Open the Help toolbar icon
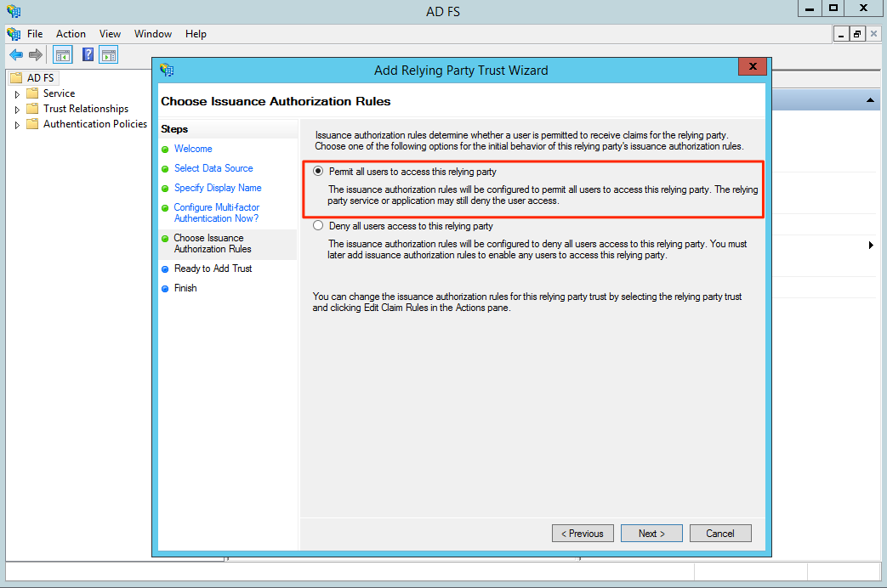The width and height of the screenshot is (887, 588). click(88, 54)
